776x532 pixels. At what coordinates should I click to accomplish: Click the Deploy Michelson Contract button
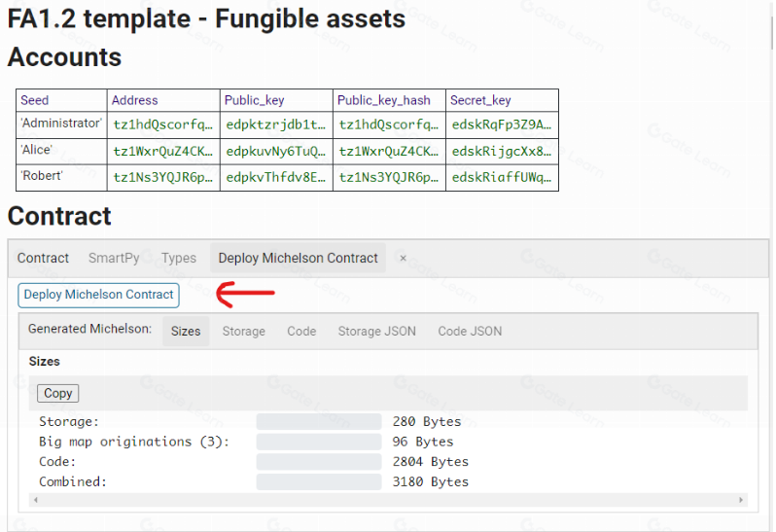(x=98, y=295)
